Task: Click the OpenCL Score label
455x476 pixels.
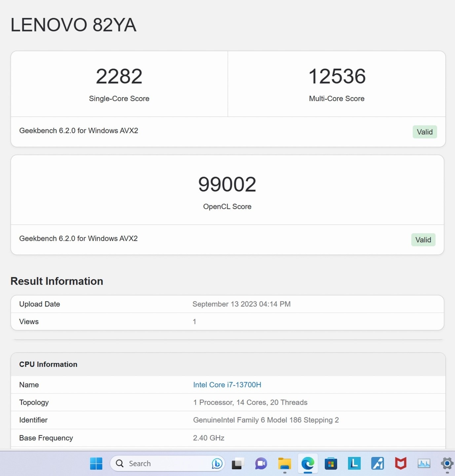Action: [227, 206]
